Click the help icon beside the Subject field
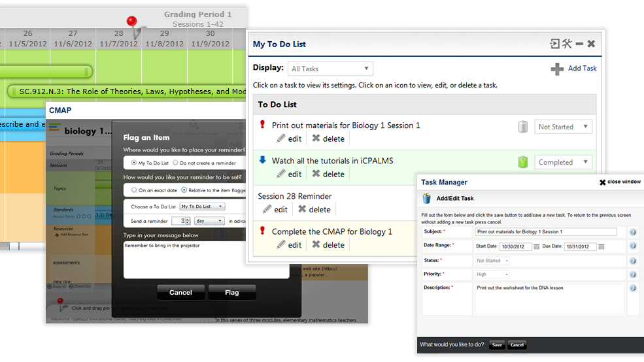Screen dimensions: 644x362 (x=632, y=232)
